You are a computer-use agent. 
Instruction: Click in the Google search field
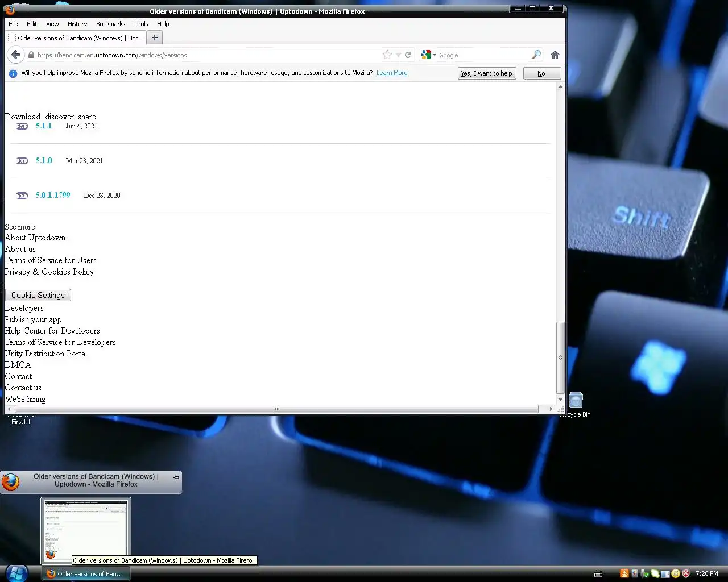tap(483, 55)
